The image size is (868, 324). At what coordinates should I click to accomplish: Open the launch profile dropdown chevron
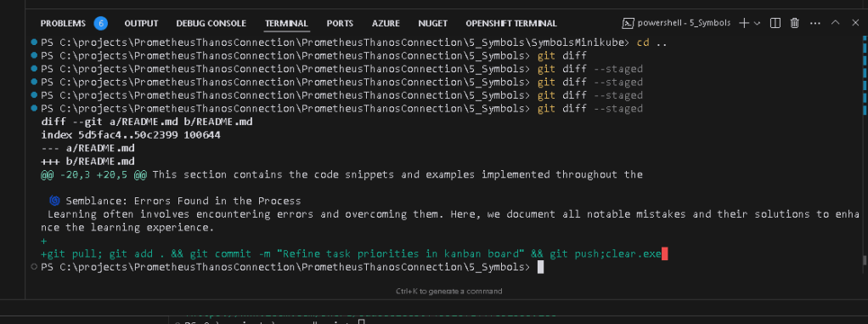[757, 23]
